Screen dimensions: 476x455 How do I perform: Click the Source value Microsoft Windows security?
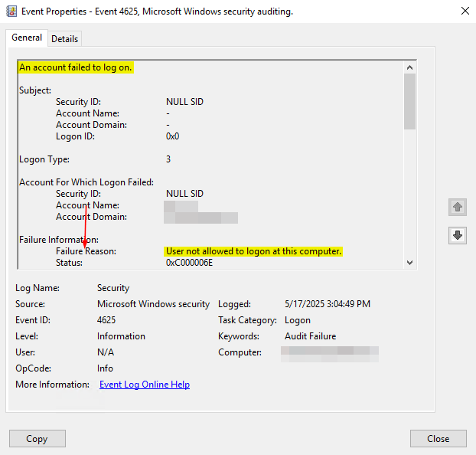click(x=153, y=304)
